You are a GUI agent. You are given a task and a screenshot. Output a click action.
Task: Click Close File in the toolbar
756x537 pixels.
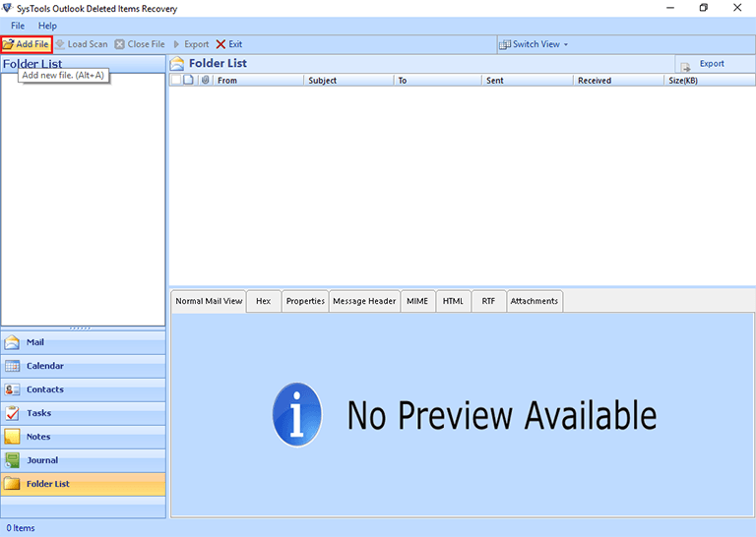coord(140,44)
